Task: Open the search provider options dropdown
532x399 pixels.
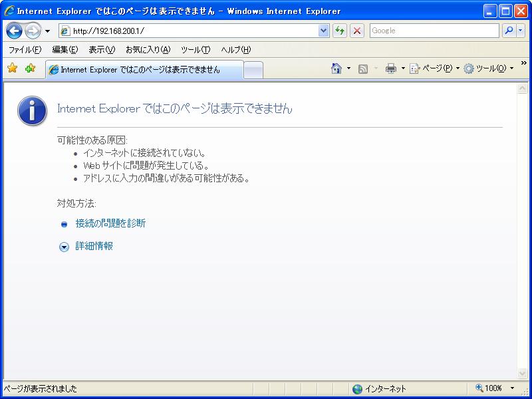Action: 521,31
